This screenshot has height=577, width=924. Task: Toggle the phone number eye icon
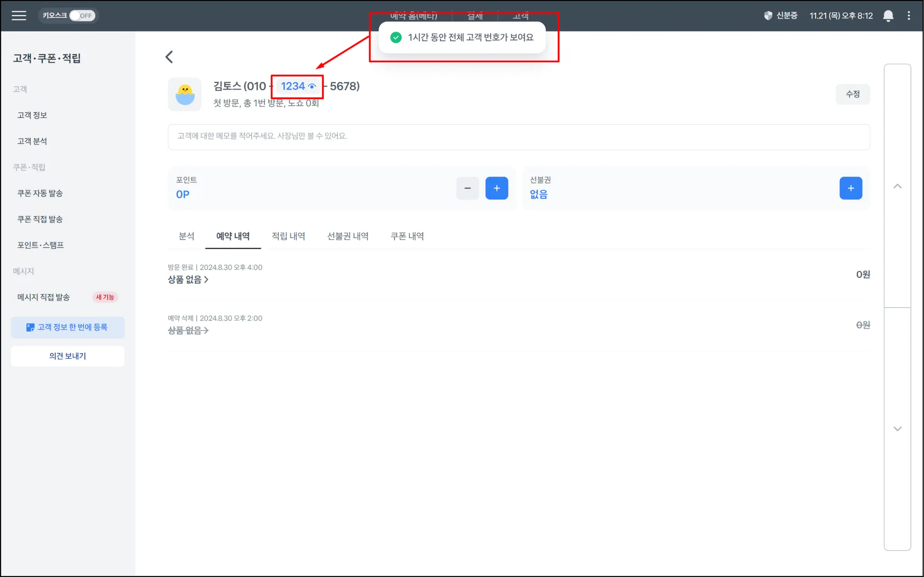click(x=312, y=86)
